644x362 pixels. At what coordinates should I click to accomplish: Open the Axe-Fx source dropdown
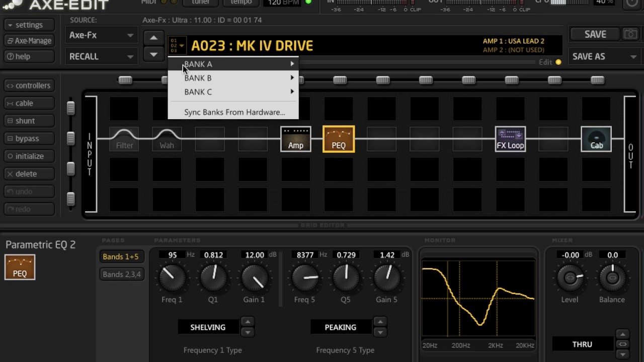101,35
